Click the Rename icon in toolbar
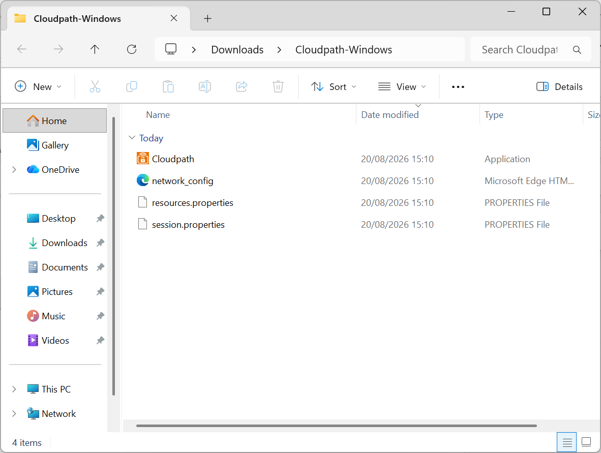Screen dimensions: 601x453 (x=205, y=87)
